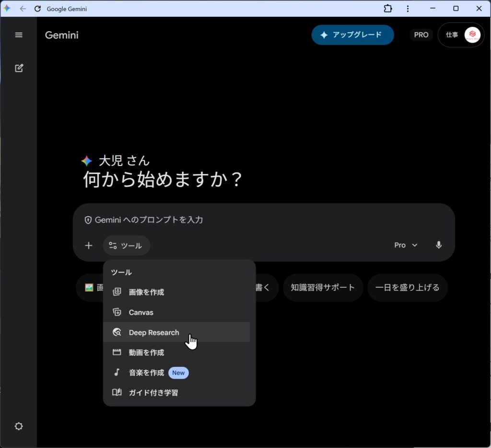Choose Canvas from the tools list
Screen dimensions: 491x448
[141, 312]
